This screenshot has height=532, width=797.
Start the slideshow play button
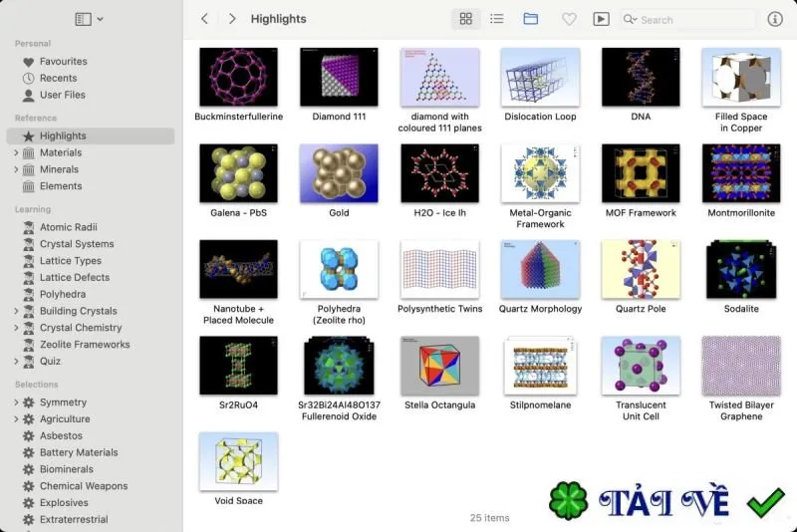(601, 19)
